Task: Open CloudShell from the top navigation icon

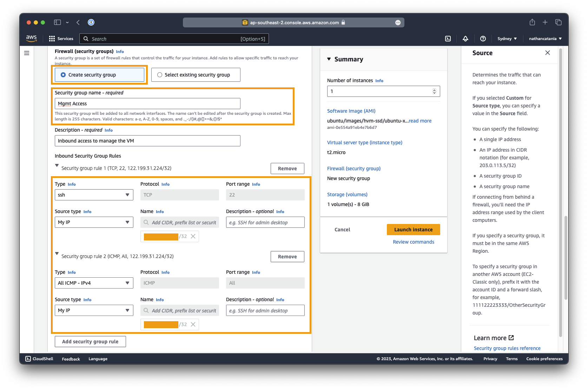Action: pos(448,39)
